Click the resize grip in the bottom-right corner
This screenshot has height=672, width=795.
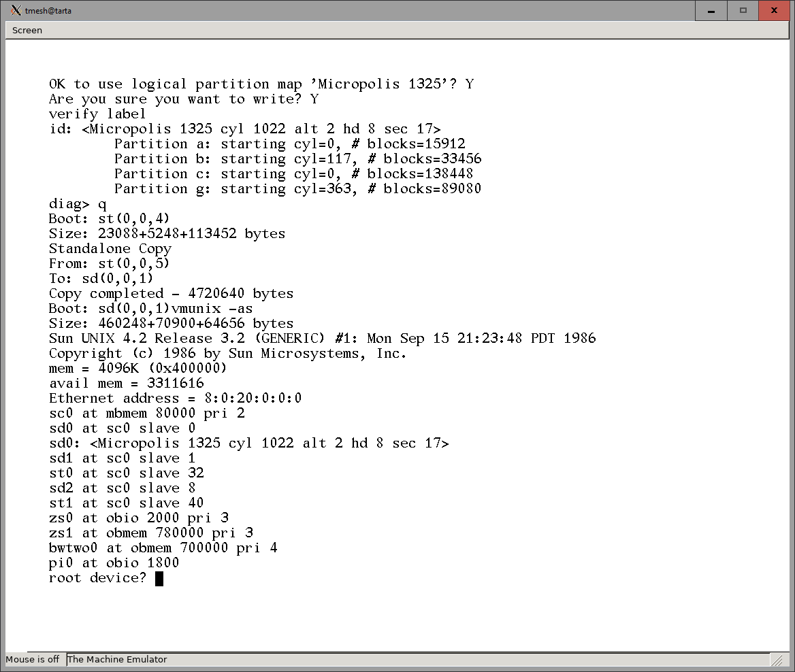[x=776, y=660]
